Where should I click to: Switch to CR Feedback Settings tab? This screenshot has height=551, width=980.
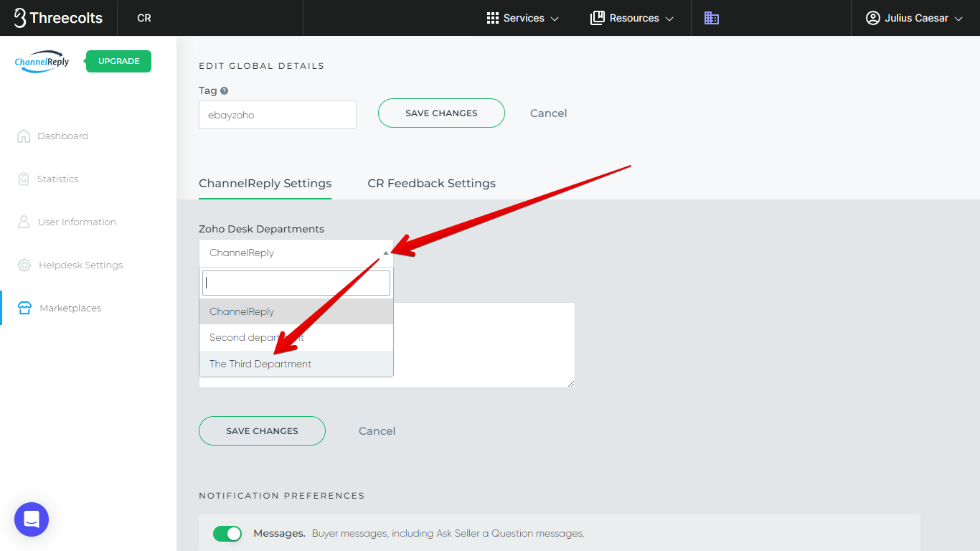click(x=431, y=183)
